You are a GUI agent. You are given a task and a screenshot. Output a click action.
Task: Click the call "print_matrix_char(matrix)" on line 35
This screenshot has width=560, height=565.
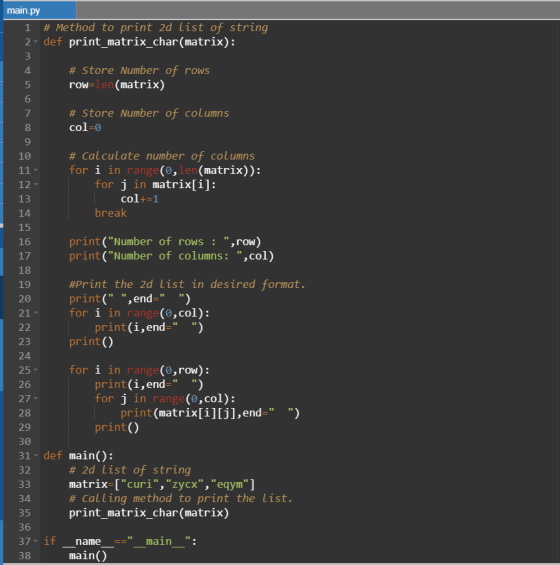(x=149, y=513)
